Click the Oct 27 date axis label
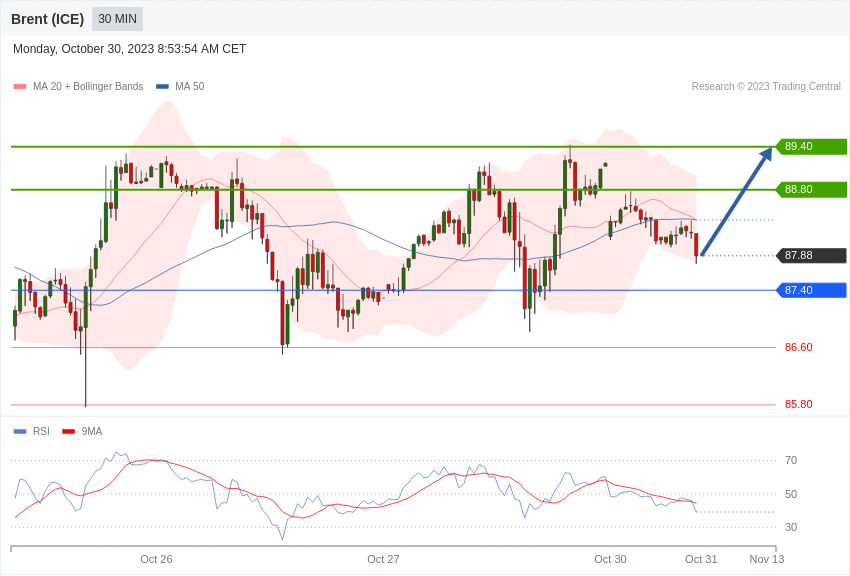 pyautogui.click(x=383, y=559)
